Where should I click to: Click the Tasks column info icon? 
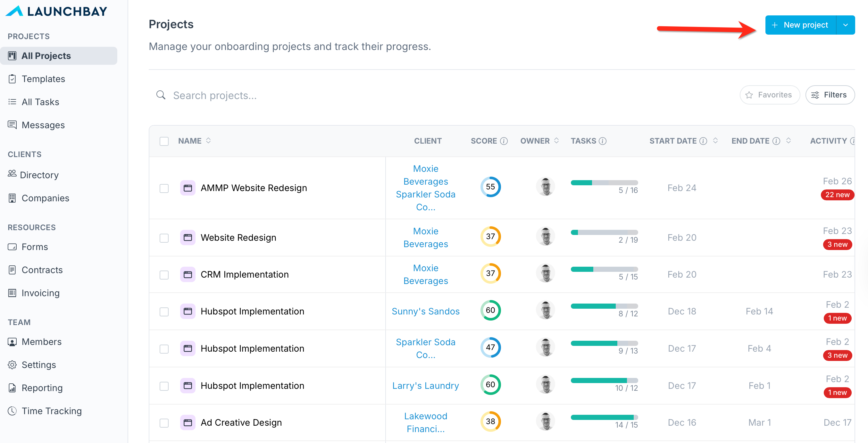603,141
